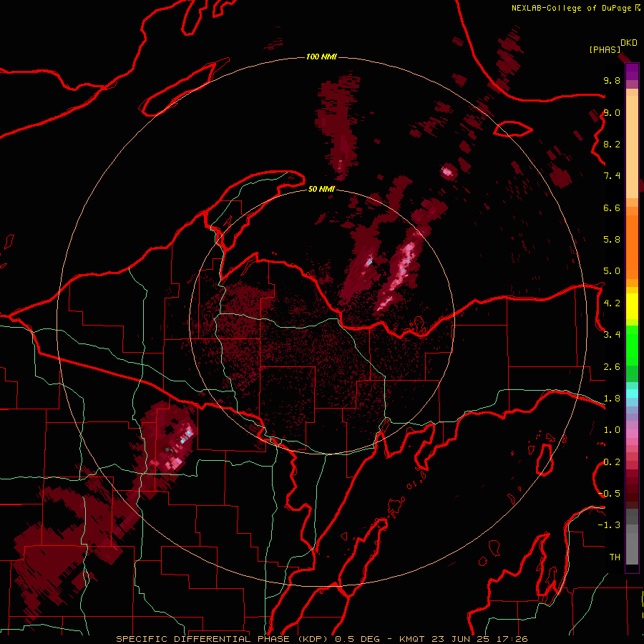644x644 pixels.
Task: Click the 5.0 scale label
Action: point(612,271)
